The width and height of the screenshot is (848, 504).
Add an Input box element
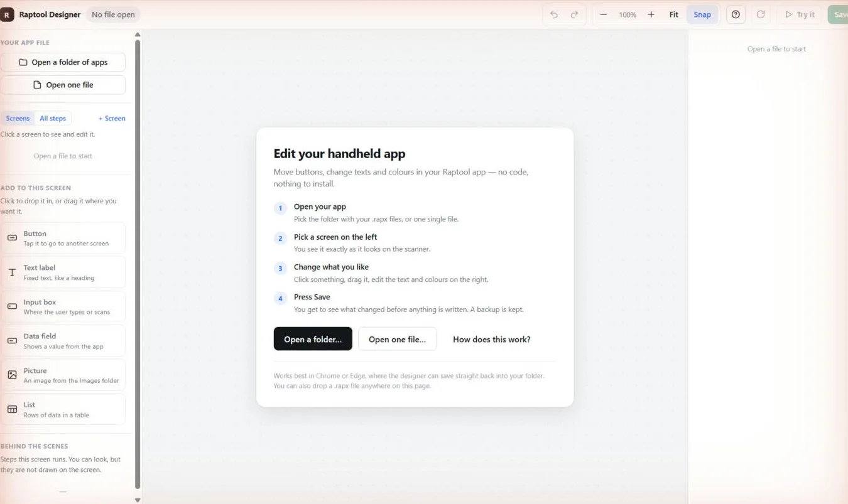coord(63,306)
